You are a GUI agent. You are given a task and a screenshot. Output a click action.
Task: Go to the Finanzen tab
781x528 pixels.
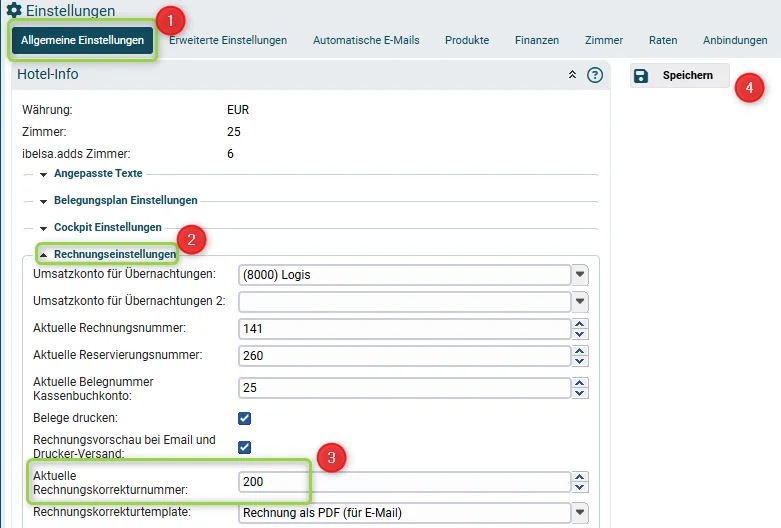click(537, 40)
